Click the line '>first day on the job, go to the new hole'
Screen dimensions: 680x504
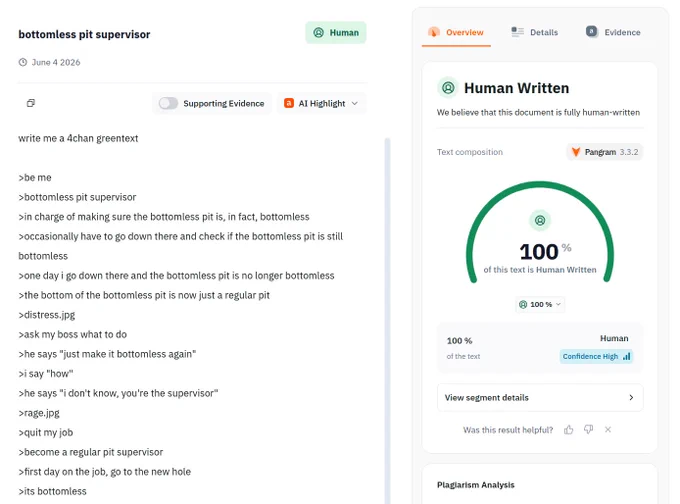105,472
